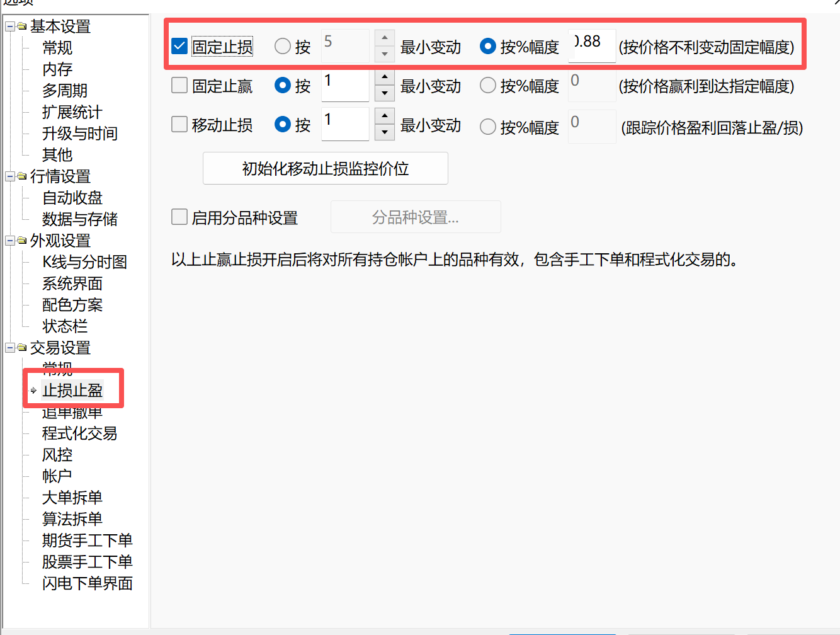
Task: Select 按 最小变动 radio for 固定止损
Action: (x=283, y=46)
